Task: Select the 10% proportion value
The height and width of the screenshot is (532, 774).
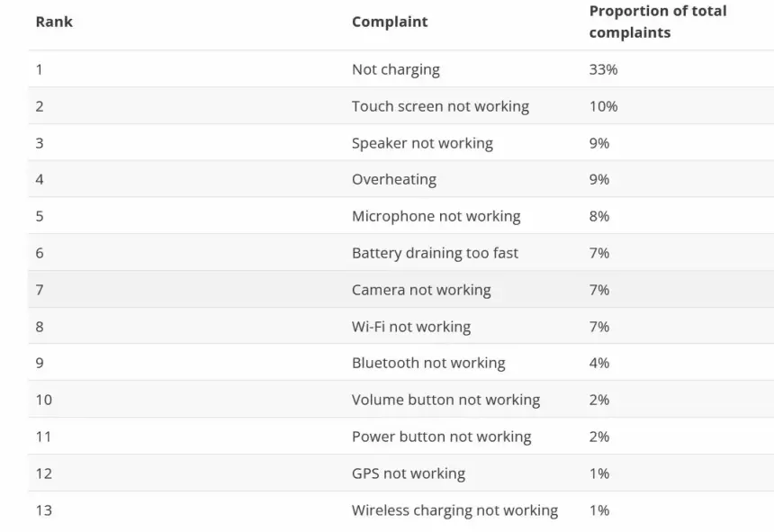Action: 603,106
